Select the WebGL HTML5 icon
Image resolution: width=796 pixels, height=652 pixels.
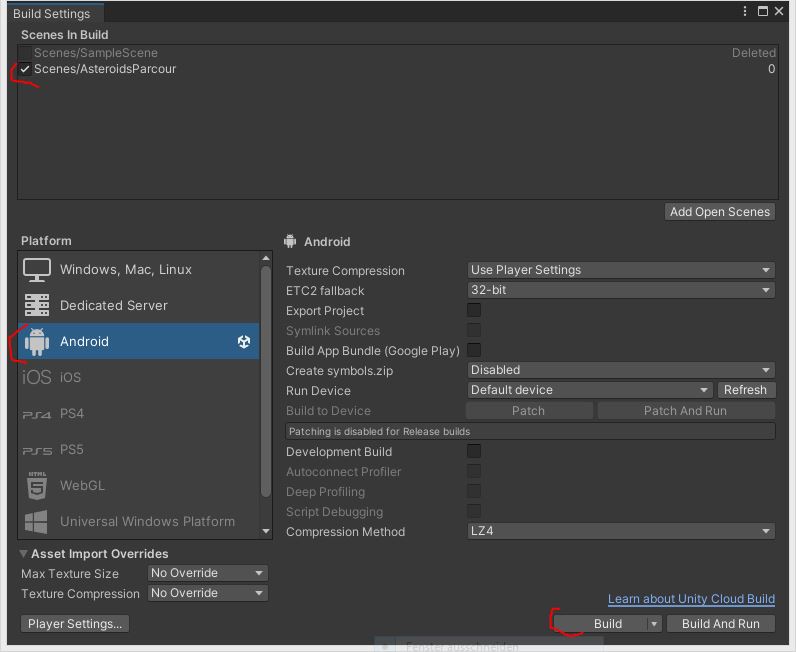pos(37,486)
